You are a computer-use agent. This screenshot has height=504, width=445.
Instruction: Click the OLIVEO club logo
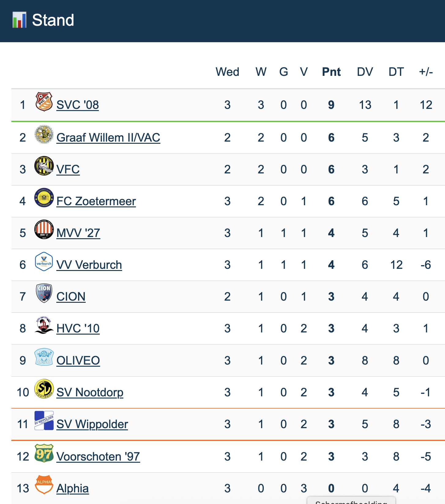[x=44, y=357]
